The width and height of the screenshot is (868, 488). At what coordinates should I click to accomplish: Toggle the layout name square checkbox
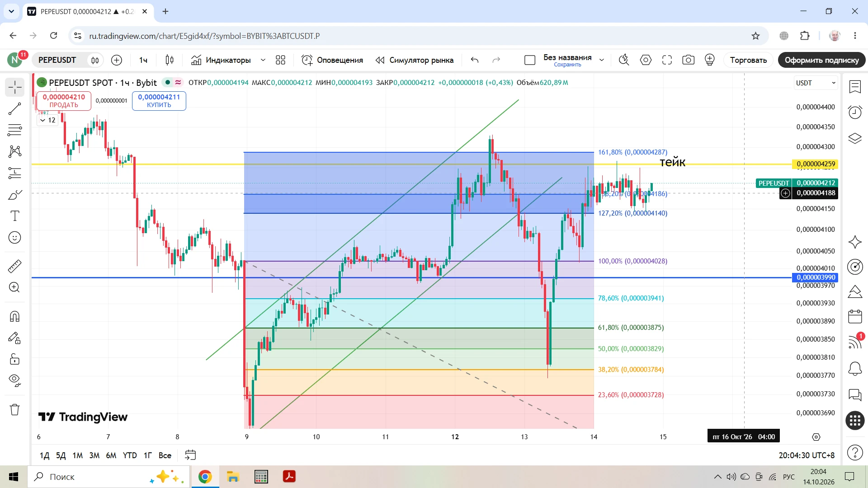pos(530,60)
